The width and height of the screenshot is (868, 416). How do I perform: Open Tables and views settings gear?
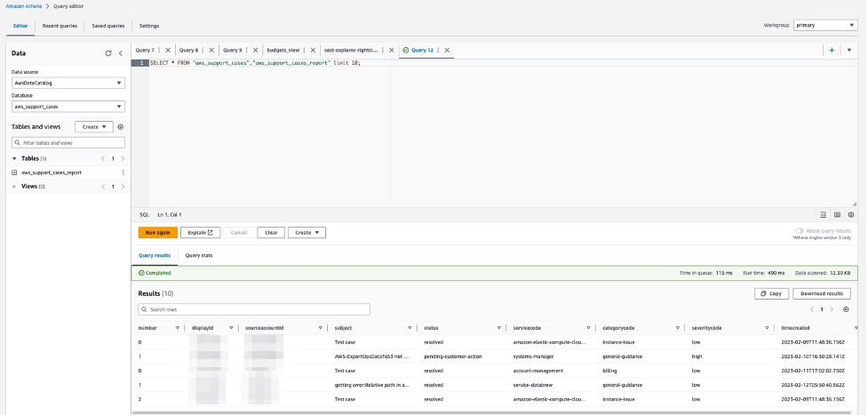[121, 127]
